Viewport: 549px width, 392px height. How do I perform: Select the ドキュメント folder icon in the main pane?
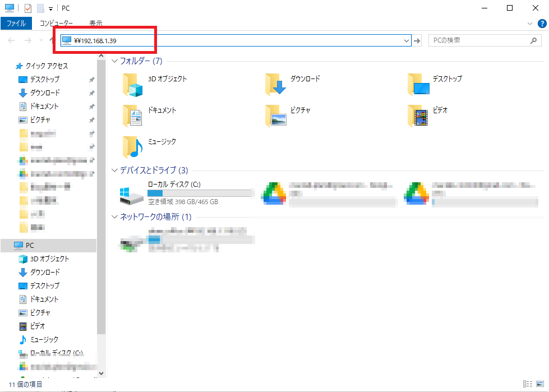click(132, 116)
